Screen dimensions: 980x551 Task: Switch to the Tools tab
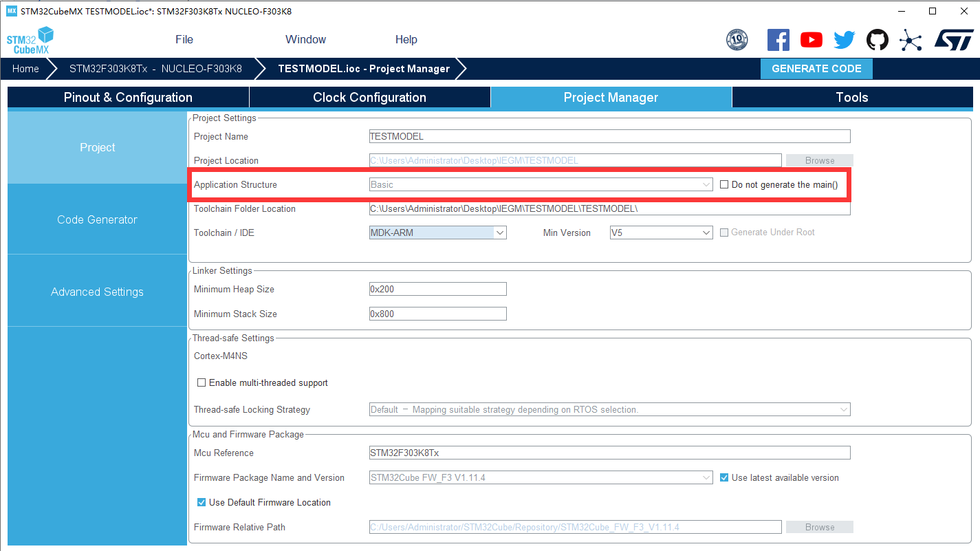852,97
